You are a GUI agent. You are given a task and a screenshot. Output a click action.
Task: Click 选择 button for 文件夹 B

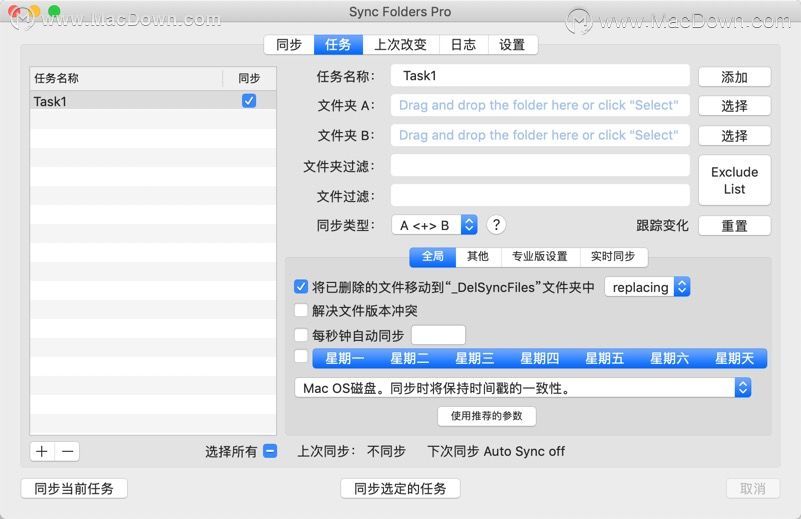pyautogui.click(x=734, y=136)
